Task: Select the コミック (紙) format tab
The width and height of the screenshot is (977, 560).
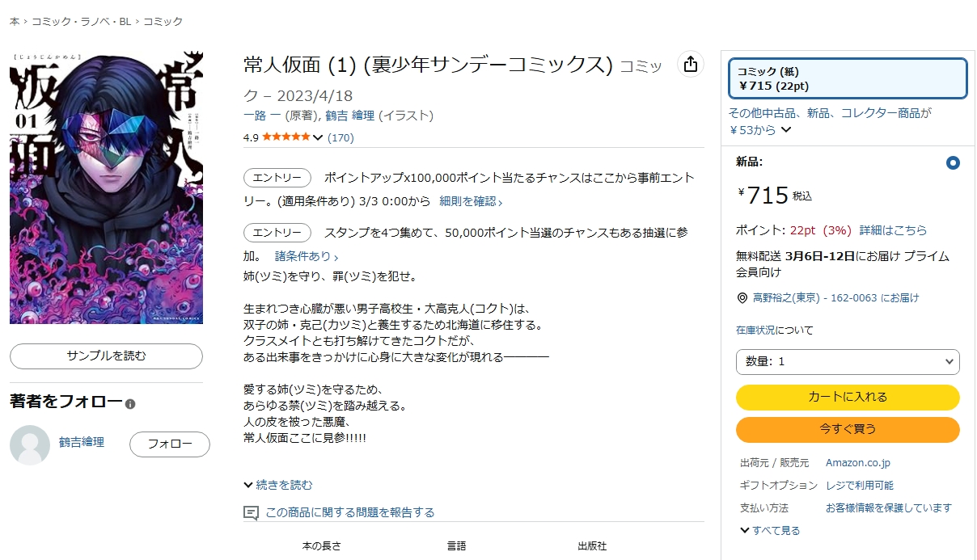Action: click(x=847, y=78)
